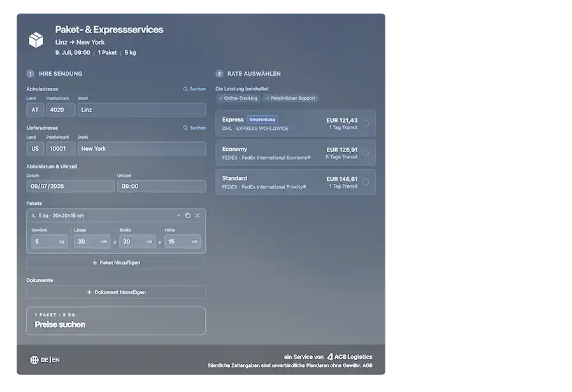Click 'FedEx International Priority' carrier text

274,187
